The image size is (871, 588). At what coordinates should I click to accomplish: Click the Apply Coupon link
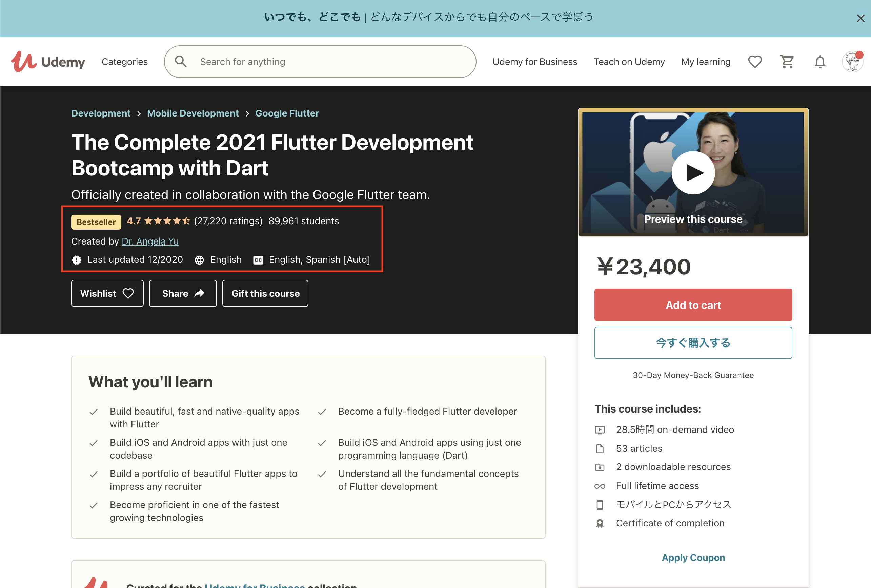point(693,557)
